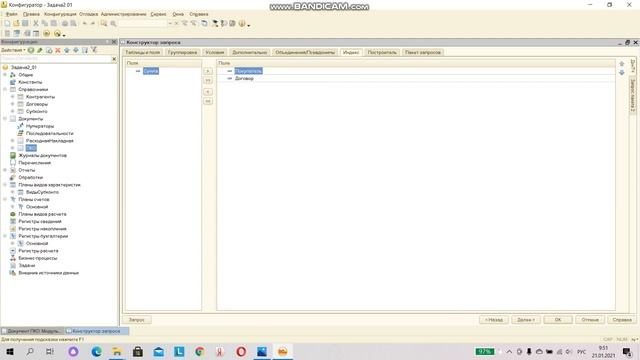Image resolution: width=640 pixels, height=360 pixels.
Task: Click the move down arrow in configuration toolbar
Action: [76, 50]
